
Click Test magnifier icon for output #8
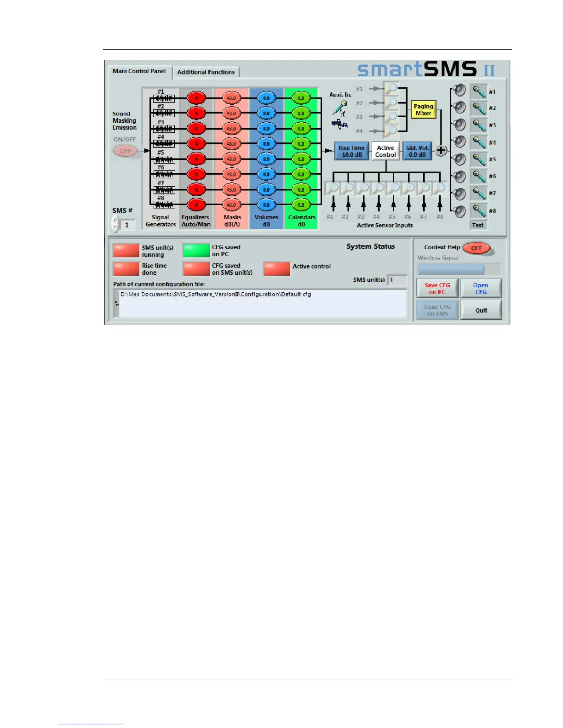point(479,210)
